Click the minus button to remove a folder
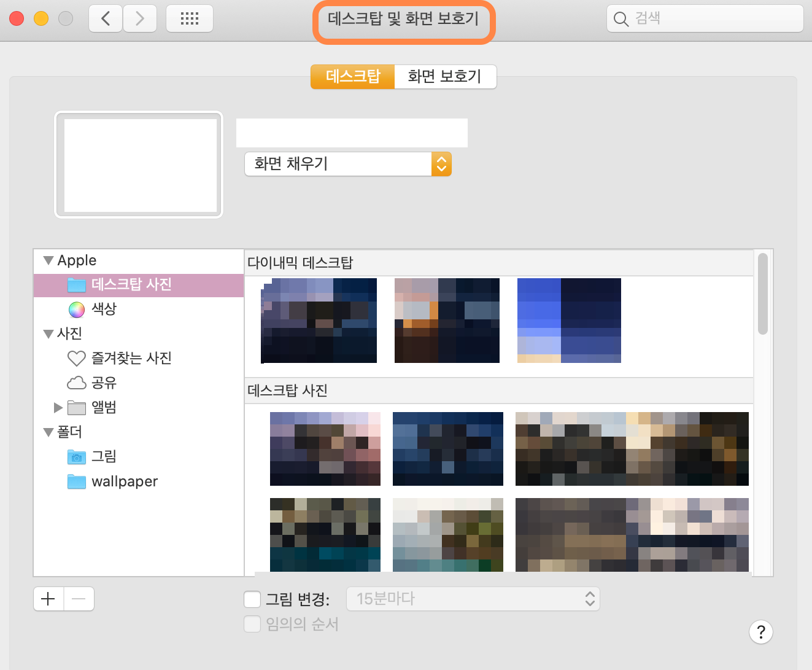Viewport: 812px width, 670px height. pyautogui.click(x=79, y=599)
